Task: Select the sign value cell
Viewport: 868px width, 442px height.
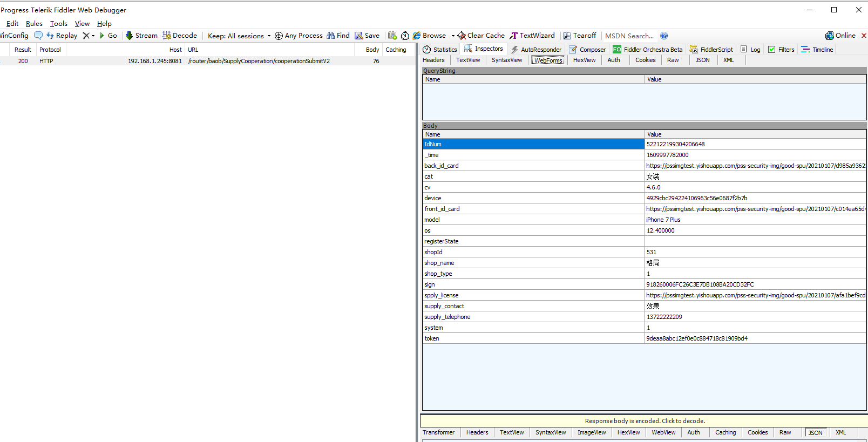Action: pos(755,284)
